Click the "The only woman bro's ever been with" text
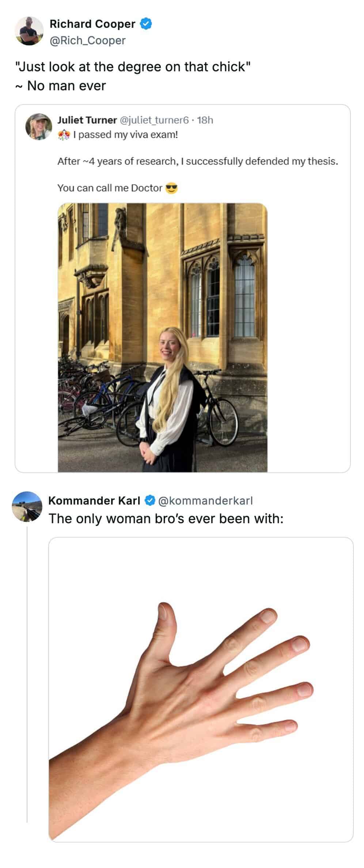The height and width of the screenshot is (868, 364). (x=166, y=518)
